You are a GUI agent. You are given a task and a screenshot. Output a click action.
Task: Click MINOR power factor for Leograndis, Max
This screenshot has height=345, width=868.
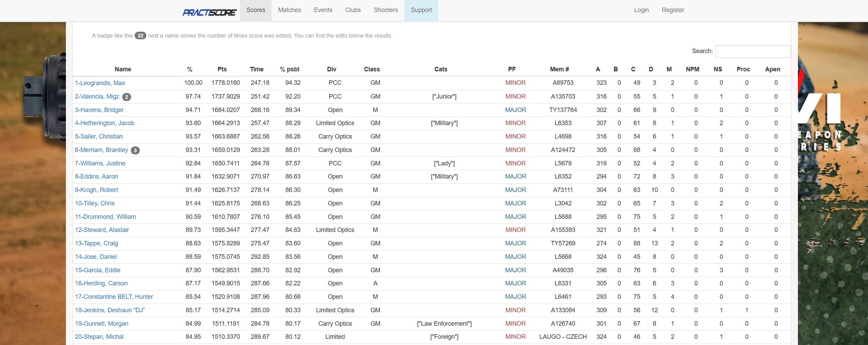point(516,83)
